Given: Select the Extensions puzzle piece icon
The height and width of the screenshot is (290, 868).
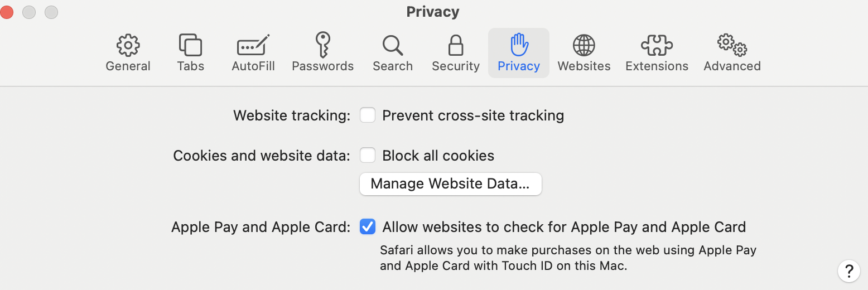Looking at the screenshot, I should pyautogui.click(x=657, y=45).
